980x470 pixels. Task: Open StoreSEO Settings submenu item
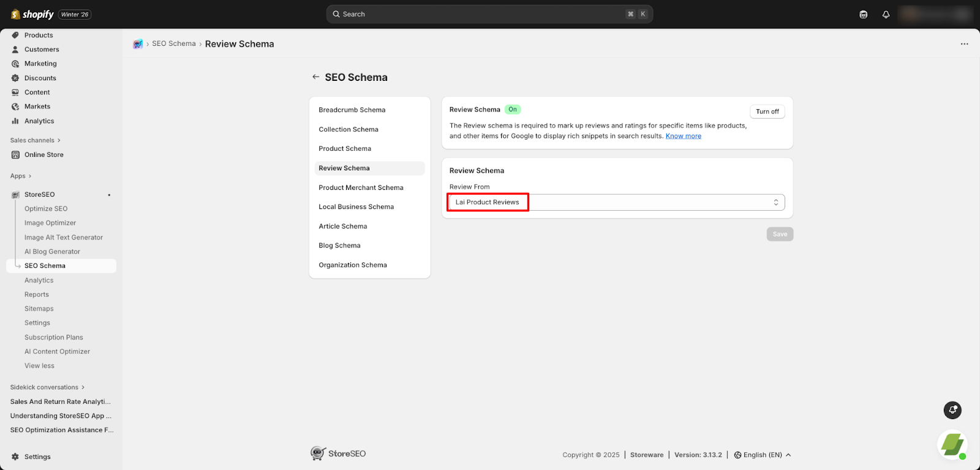[x=37, y=323]
